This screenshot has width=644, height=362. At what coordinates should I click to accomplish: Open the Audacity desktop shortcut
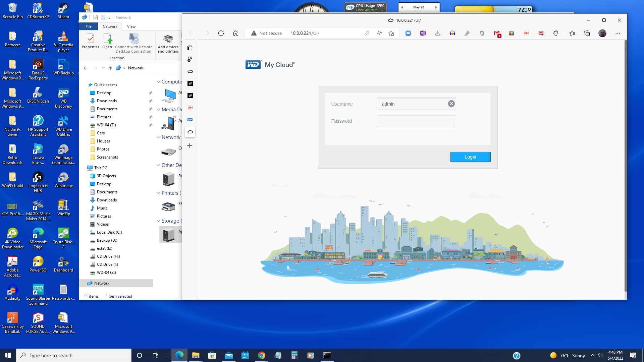click(12, 292)
